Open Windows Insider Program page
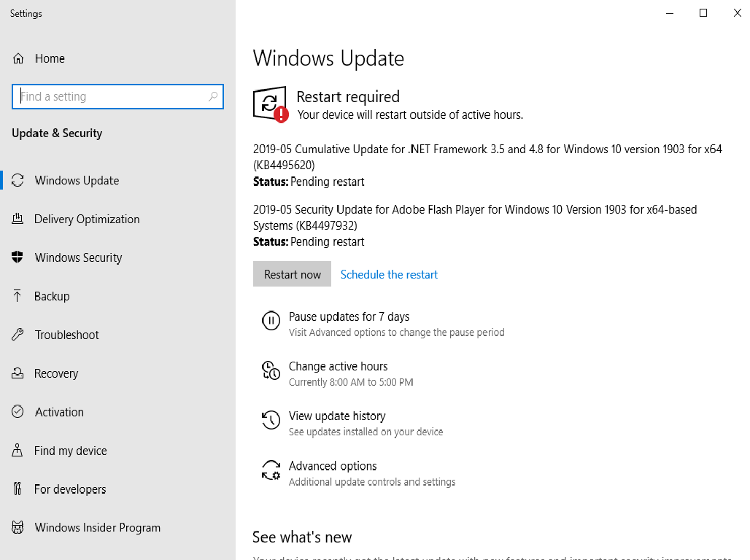750x560 pixels. click(x=97, y=527)
